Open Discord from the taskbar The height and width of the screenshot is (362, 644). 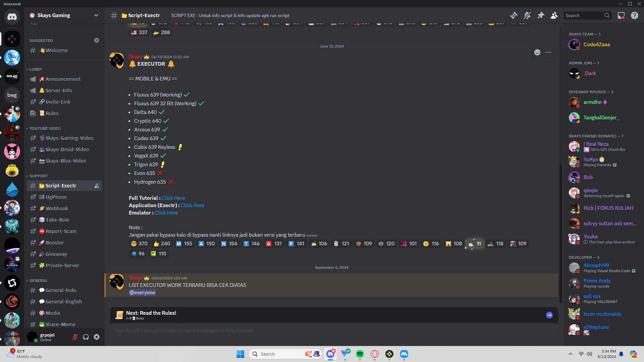(x=330, y=354)
